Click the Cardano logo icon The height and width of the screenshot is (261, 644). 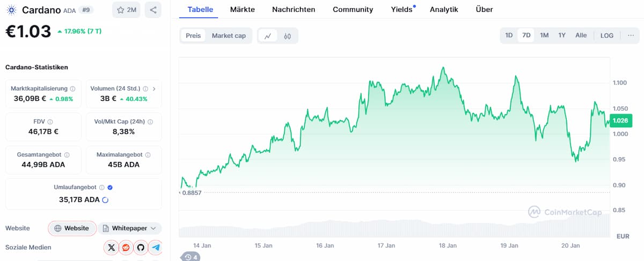coord(11,10)
